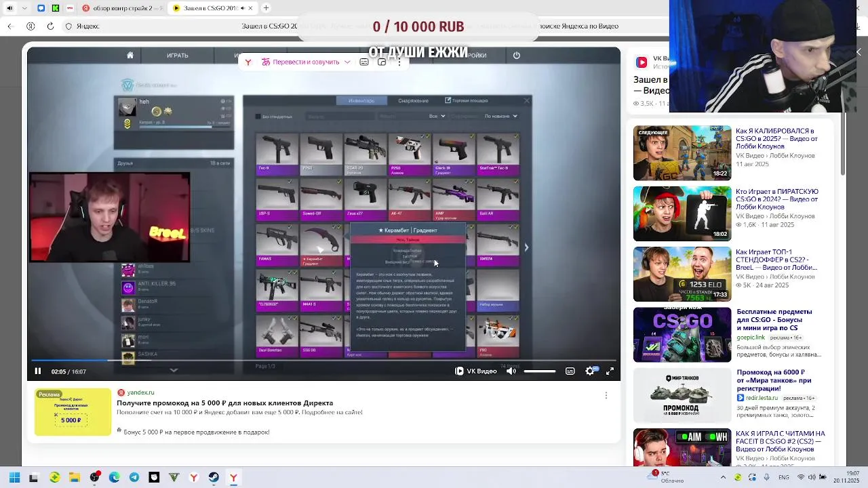This screenshot has height=488, width=868.
Task: Open the red pinned tab
Action: click(70, 8)
